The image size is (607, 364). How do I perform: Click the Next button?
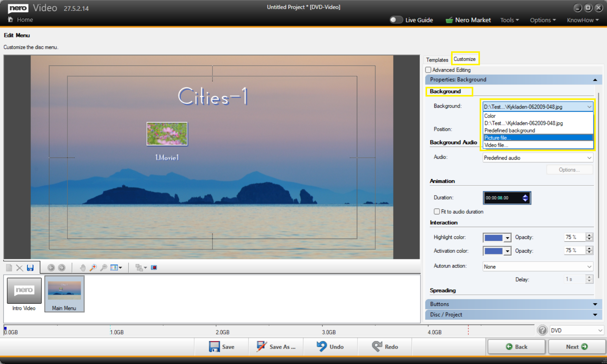(x=576, y=347)
